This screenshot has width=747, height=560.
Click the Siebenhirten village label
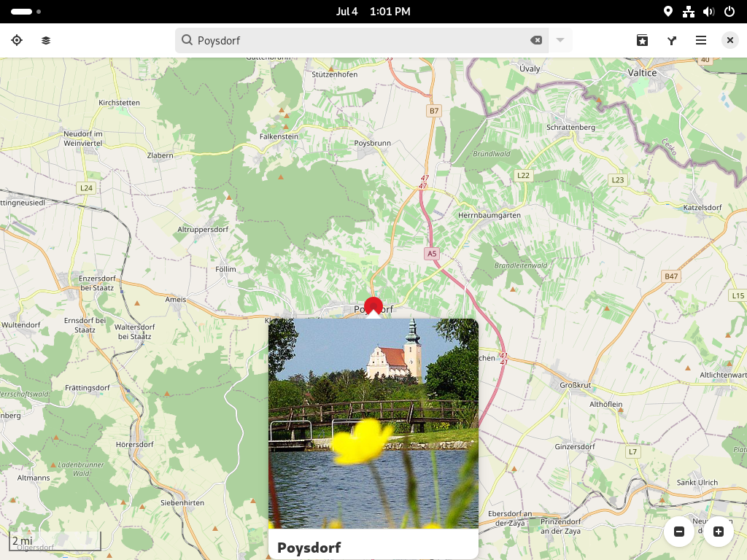(x=182, y=503)
